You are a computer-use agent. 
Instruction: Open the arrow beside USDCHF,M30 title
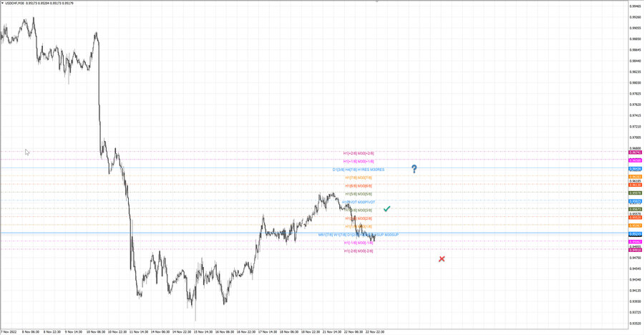coord(2,3)
